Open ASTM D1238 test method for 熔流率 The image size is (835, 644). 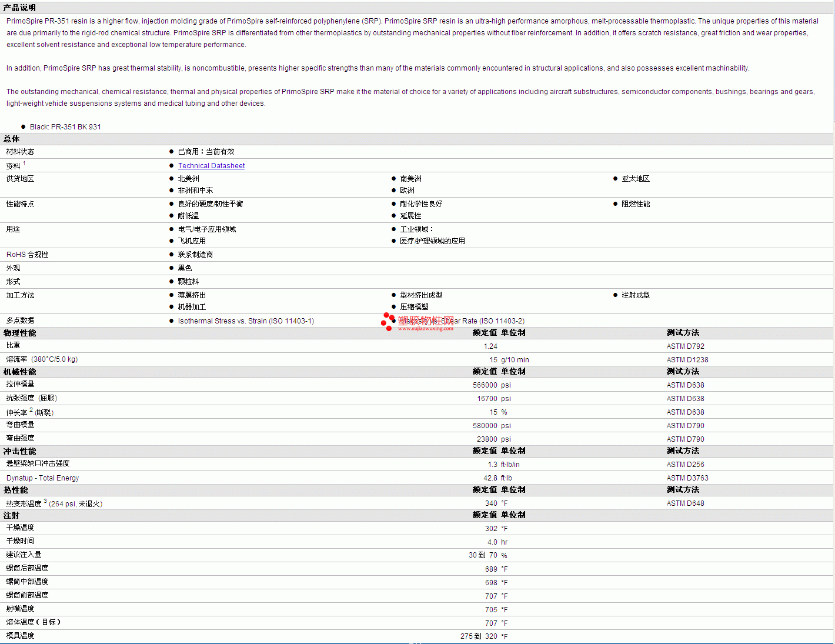click(x=687, y=360)
